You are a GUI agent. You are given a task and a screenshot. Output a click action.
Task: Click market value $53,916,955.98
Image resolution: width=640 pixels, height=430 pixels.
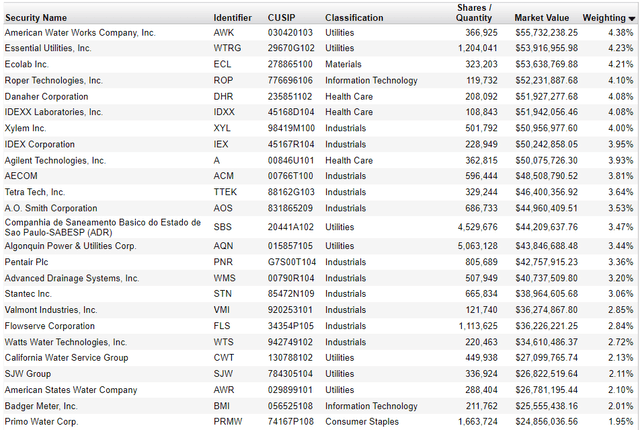[546, 48]
